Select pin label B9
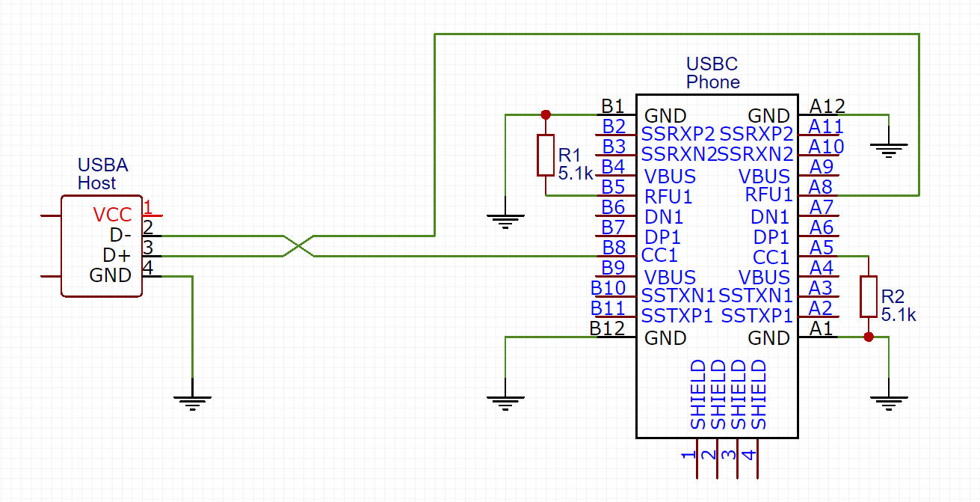Screen dimensions: 980x502 coord(614,267)
